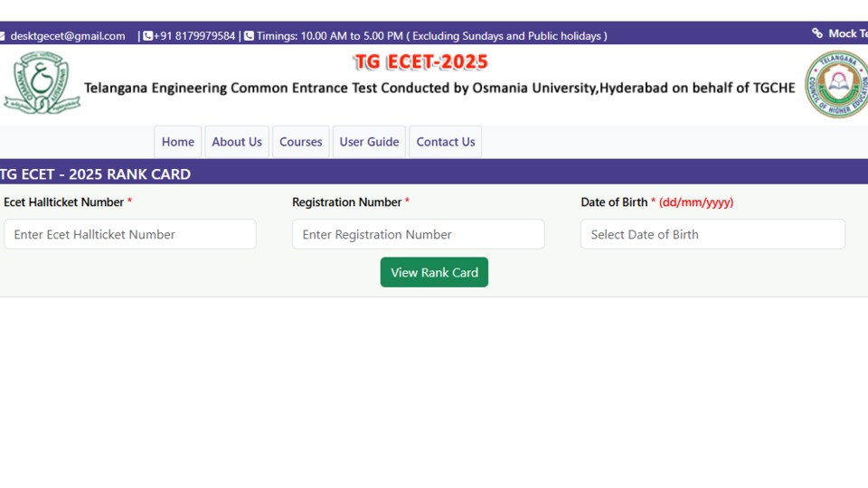The height and width of the screenshot is (488, 868).
Task: Open the User Guide page
Action: [x=369, y=142]
